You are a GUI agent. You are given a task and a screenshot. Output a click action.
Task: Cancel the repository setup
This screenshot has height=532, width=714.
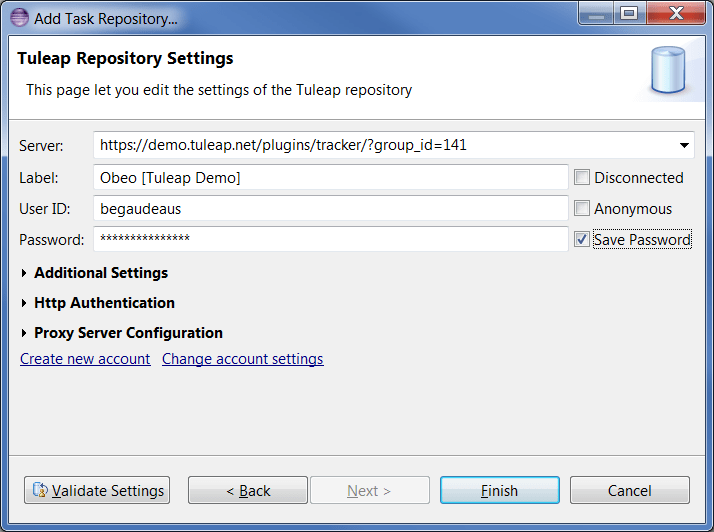click(x=629, y=490)
